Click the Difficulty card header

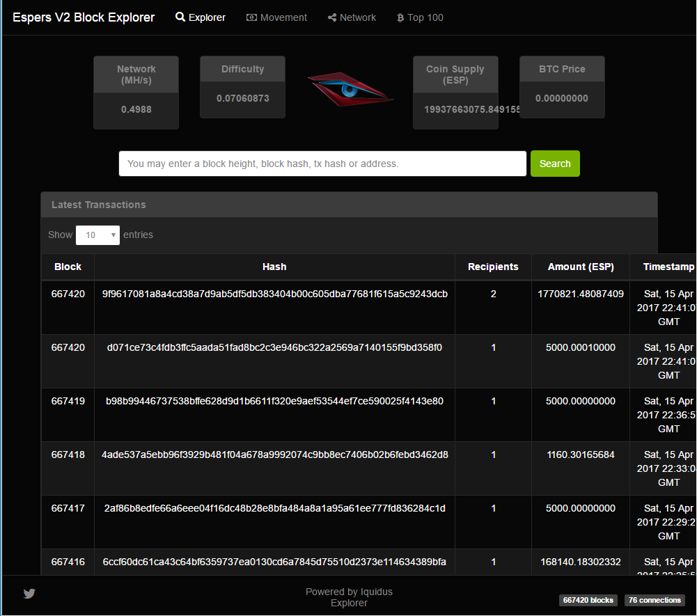pyautogui.click(x=243, y=69)
